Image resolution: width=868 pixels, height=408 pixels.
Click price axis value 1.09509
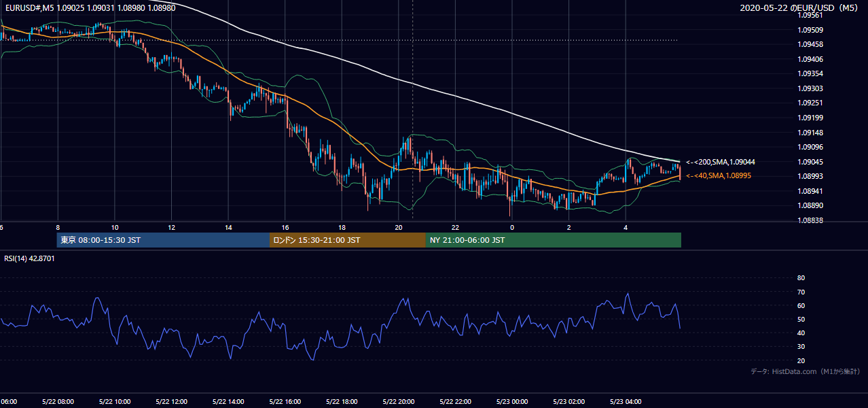(810, 29)
